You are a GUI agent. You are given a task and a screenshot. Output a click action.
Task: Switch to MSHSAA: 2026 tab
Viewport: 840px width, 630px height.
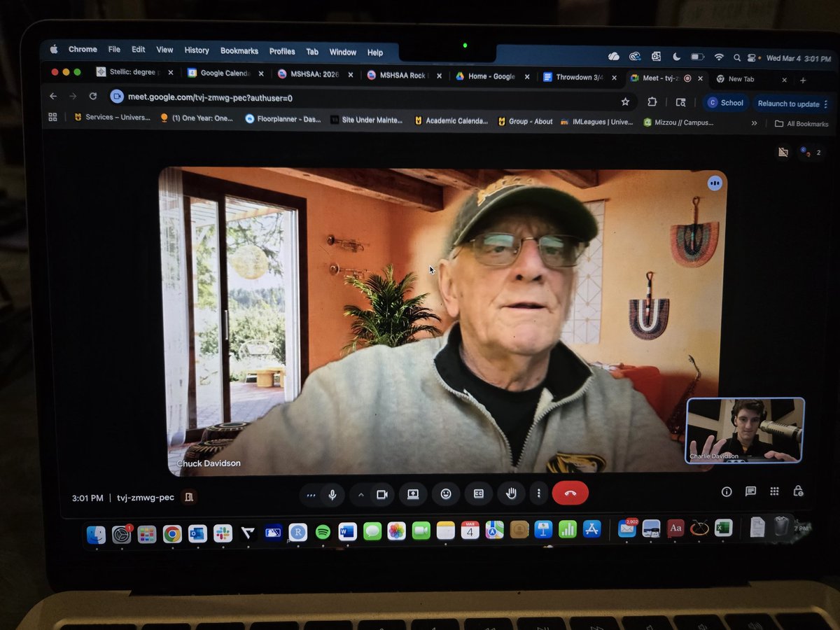(x=314, y=73)
